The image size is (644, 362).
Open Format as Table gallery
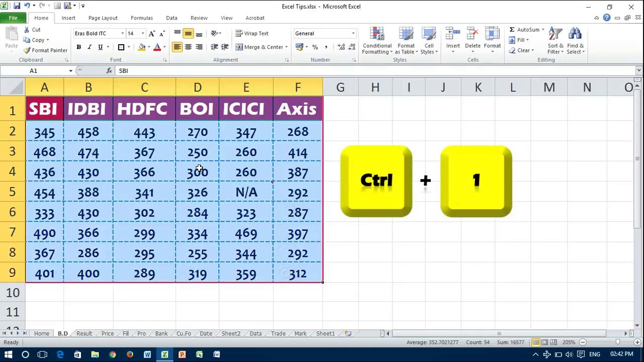(x=406, y=41)
